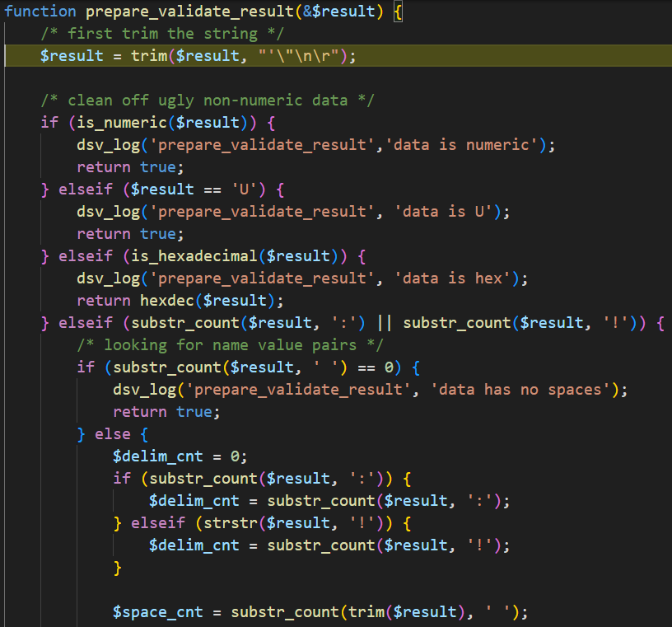
Task: Click the || operator in the elseif line
Action: coord(385,323)
